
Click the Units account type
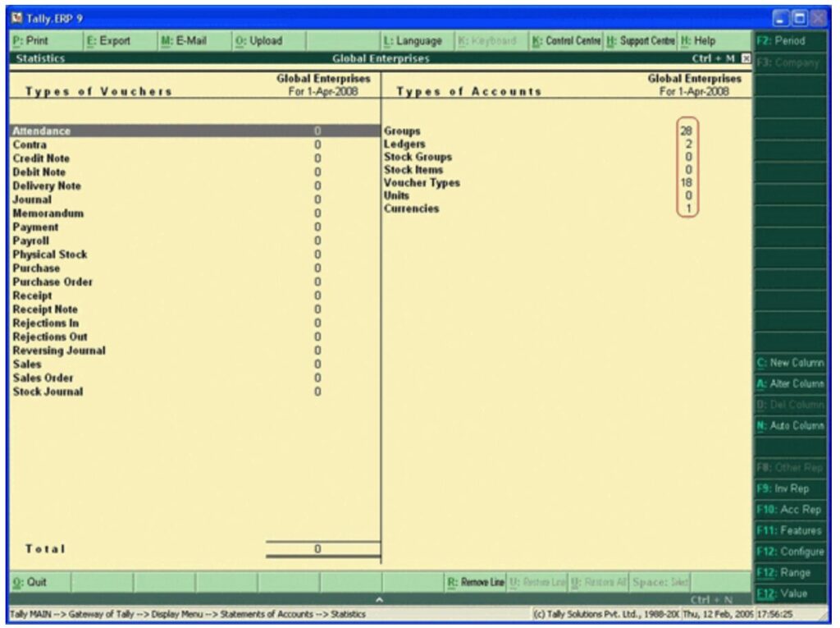point(396,195)
